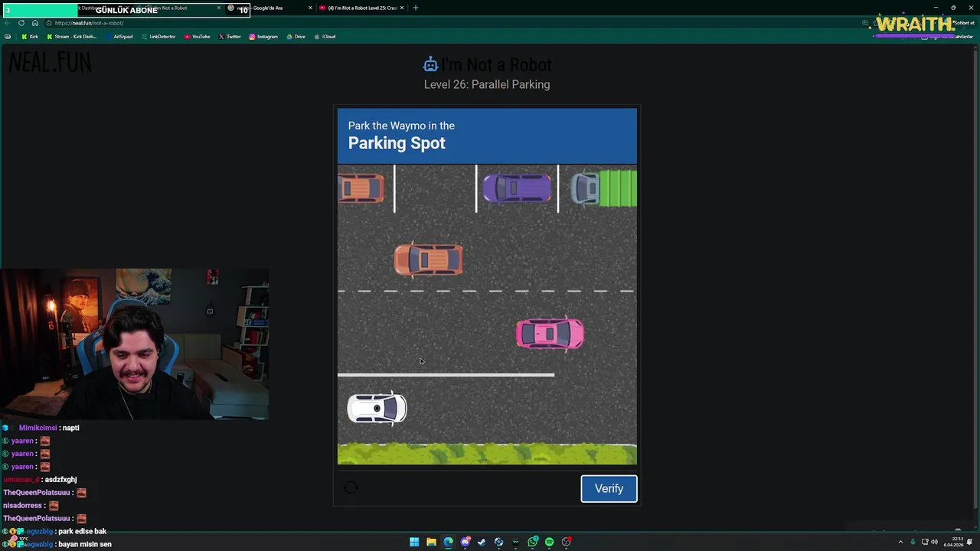Click the Verify button

click(609, 488)
